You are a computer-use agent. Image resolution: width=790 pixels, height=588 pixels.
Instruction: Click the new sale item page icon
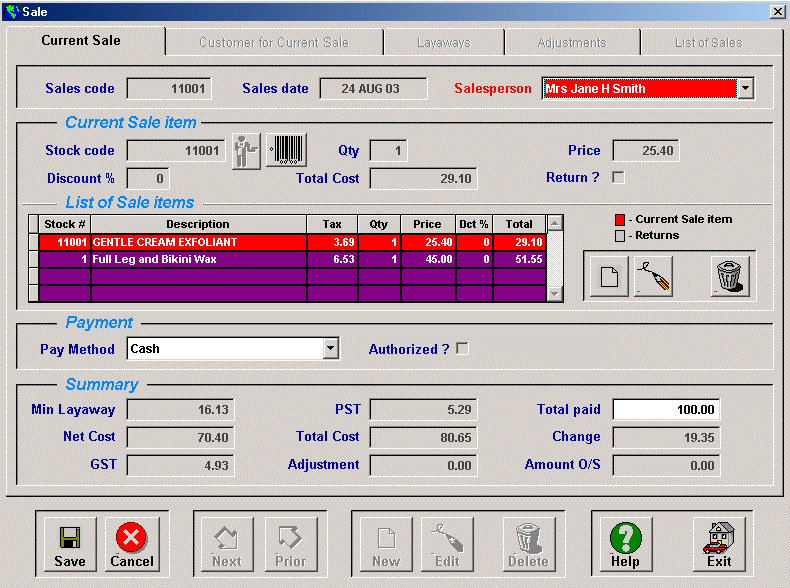(609, 277)
